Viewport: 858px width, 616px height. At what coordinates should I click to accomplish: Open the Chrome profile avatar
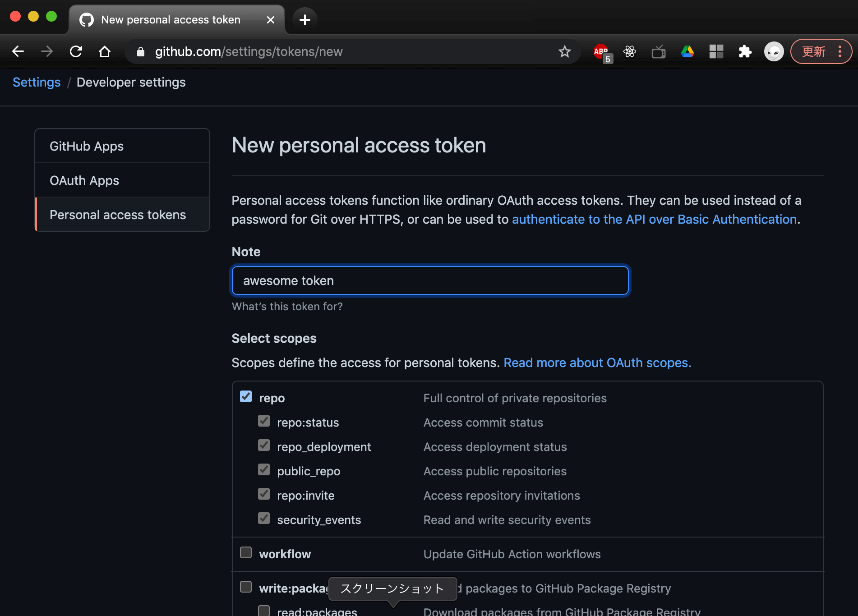point(774,51)
